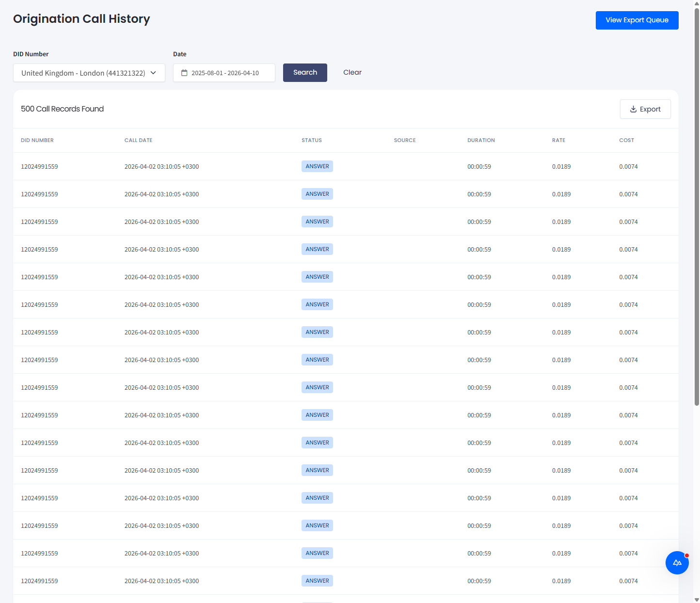
Task: Click the 'Date' field label
Action: coord(180,54)
